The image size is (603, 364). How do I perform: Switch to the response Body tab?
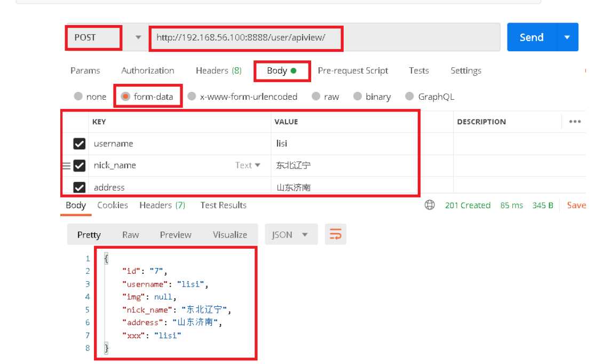76,205
